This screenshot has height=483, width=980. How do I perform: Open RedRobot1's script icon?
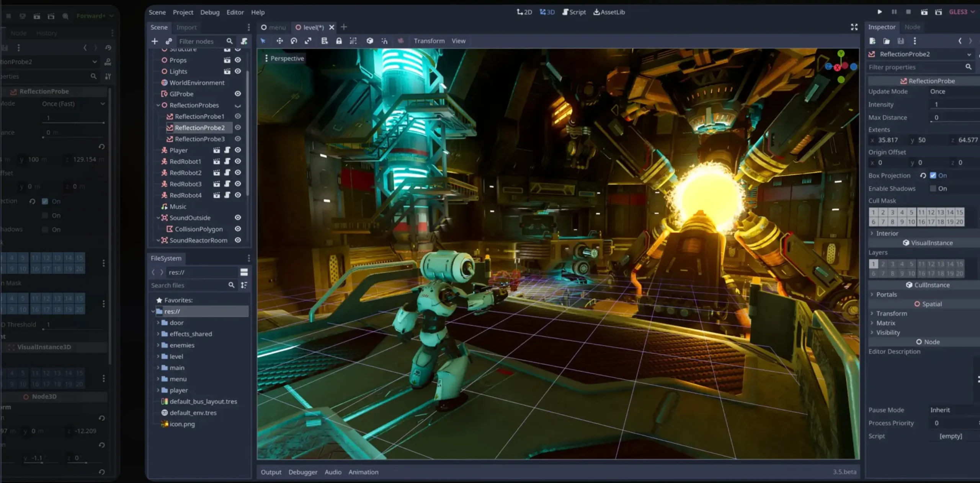click(x=227, y=161)
